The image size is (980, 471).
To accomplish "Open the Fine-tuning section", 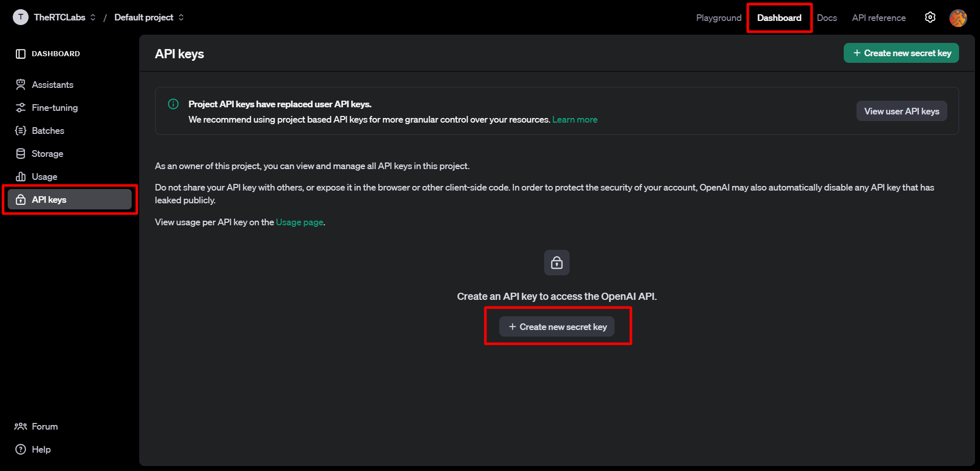I will 54,107.
